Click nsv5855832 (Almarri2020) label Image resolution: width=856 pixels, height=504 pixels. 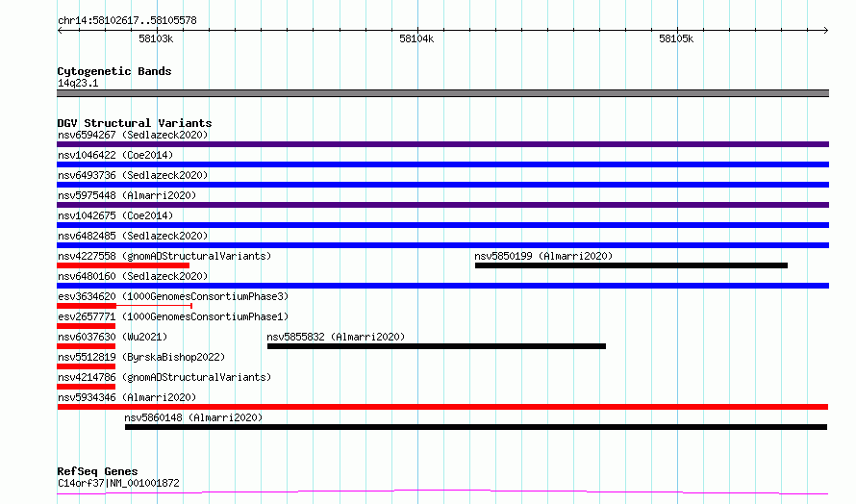336,337
